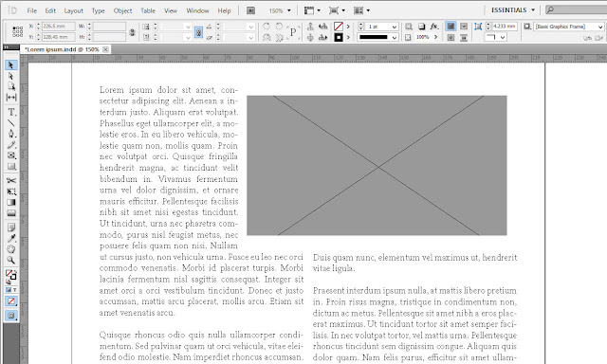Select the Pen tool
This screenshot has width=607, height=364.
tap(10, 134)
